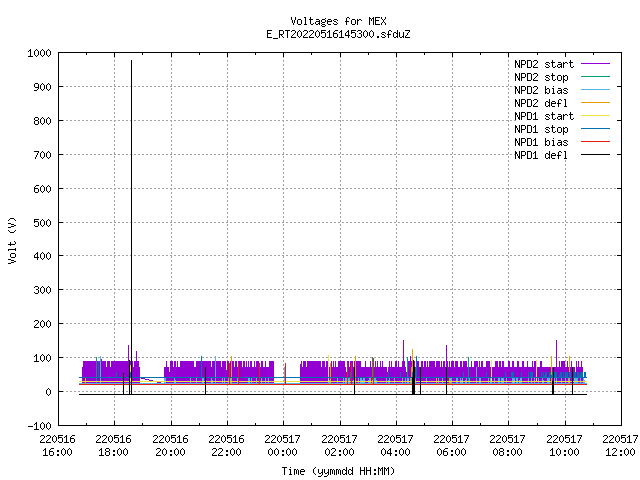Click the 700 y-axis tick label
The image size is (640, 480).
pyautogui.click(x=42, y=155)
